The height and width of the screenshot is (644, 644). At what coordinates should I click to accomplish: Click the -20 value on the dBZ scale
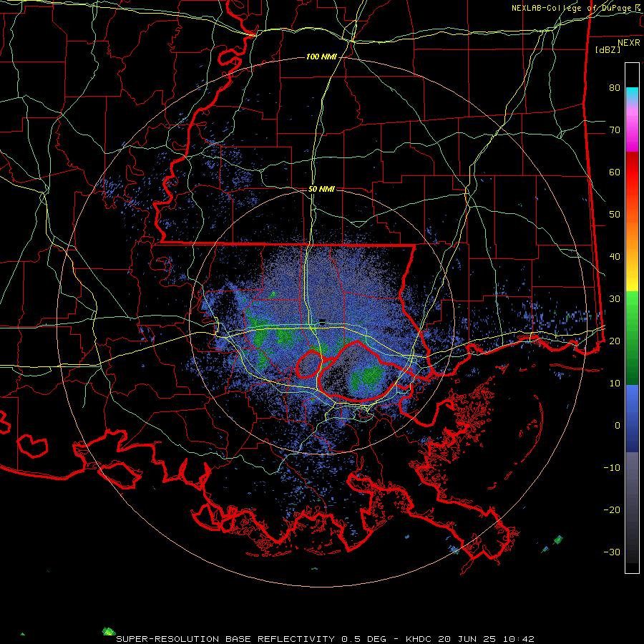click(612, 509)
